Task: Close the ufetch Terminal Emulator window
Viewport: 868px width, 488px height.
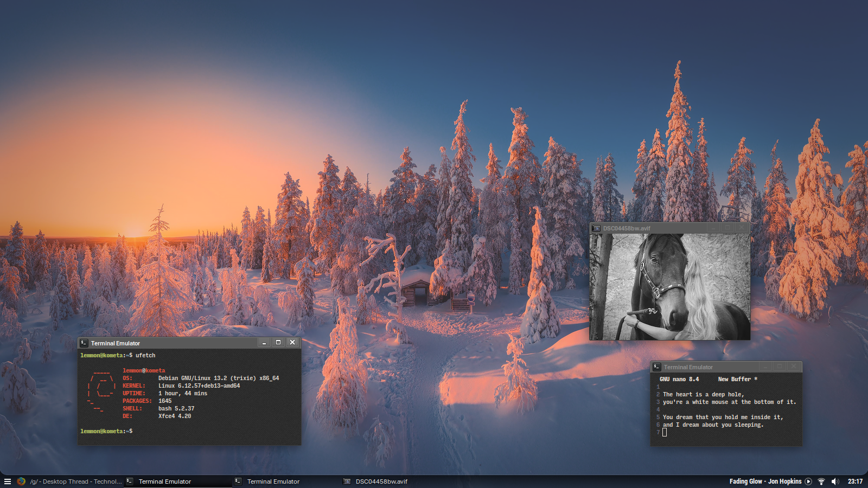Action: tap(292, 343)
